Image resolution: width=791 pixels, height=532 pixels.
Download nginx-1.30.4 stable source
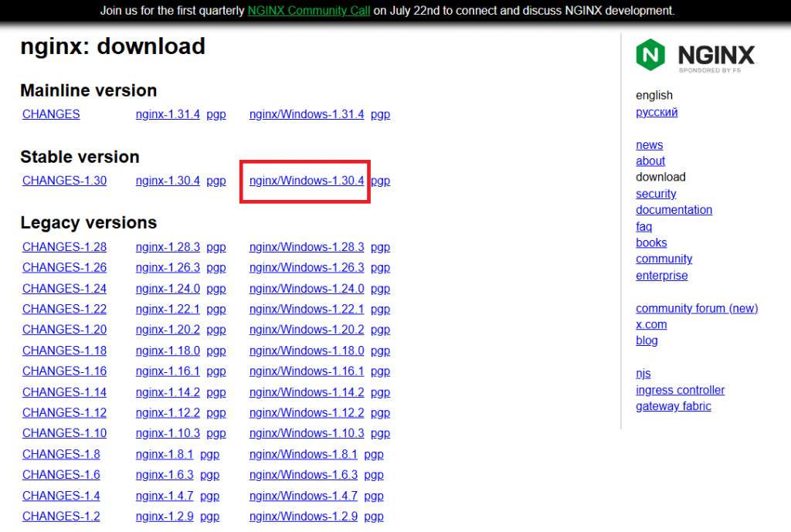click(x=168, y=181)
